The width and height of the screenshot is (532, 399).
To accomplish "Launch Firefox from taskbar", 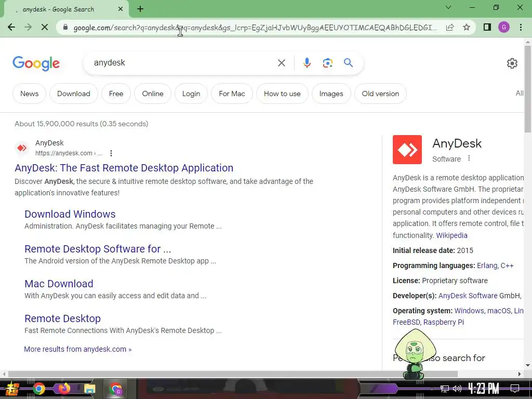I will [64, 388].
